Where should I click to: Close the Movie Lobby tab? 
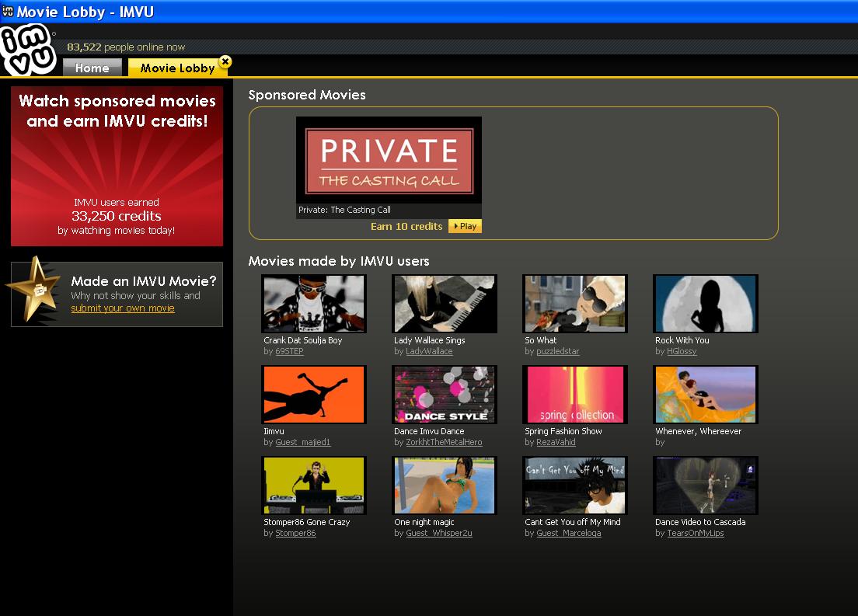tap(225, 61)
